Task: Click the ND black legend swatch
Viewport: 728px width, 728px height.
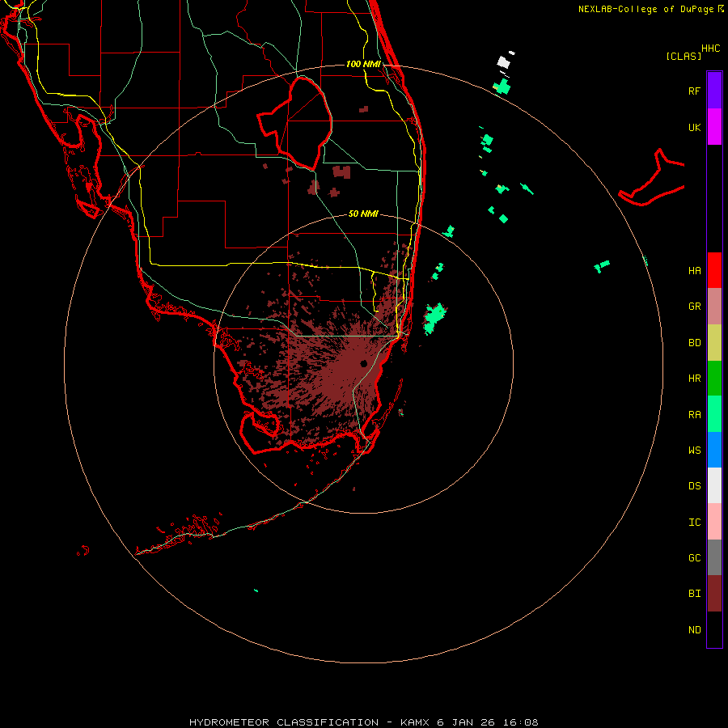Action: (x=714, y=629)
